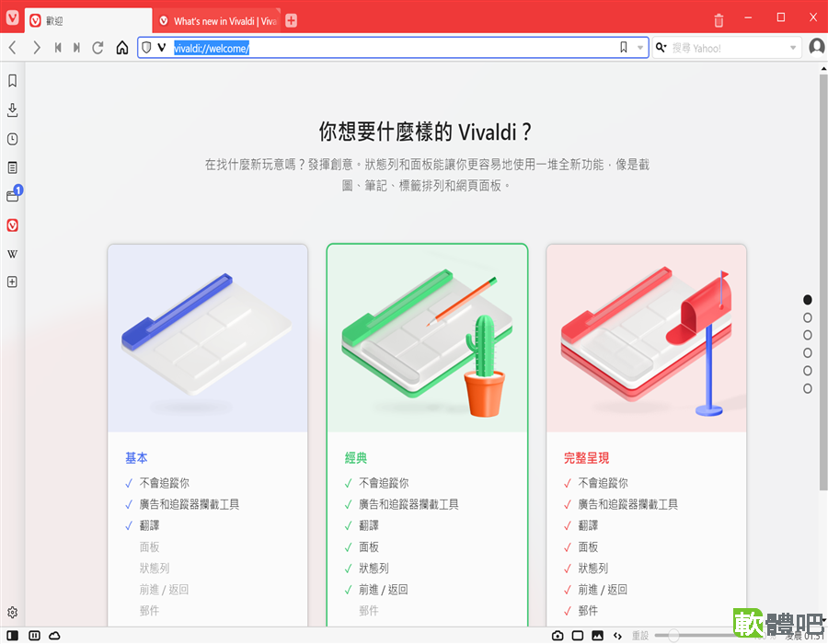Go forward one page

[36, 48]
